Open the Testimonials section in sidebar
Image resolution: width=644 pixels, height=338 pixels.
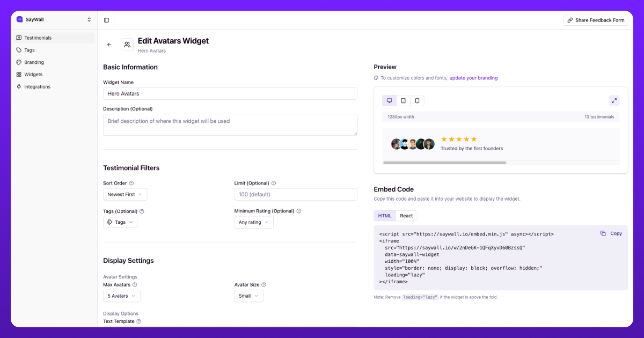[38, 38]
